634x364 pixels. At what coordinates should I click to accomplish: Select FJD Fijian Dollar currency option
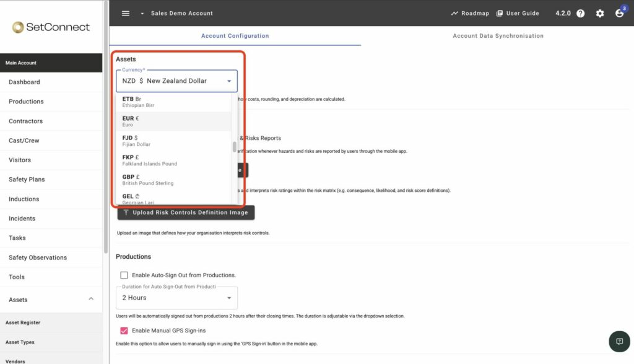[x=173, y=141]
